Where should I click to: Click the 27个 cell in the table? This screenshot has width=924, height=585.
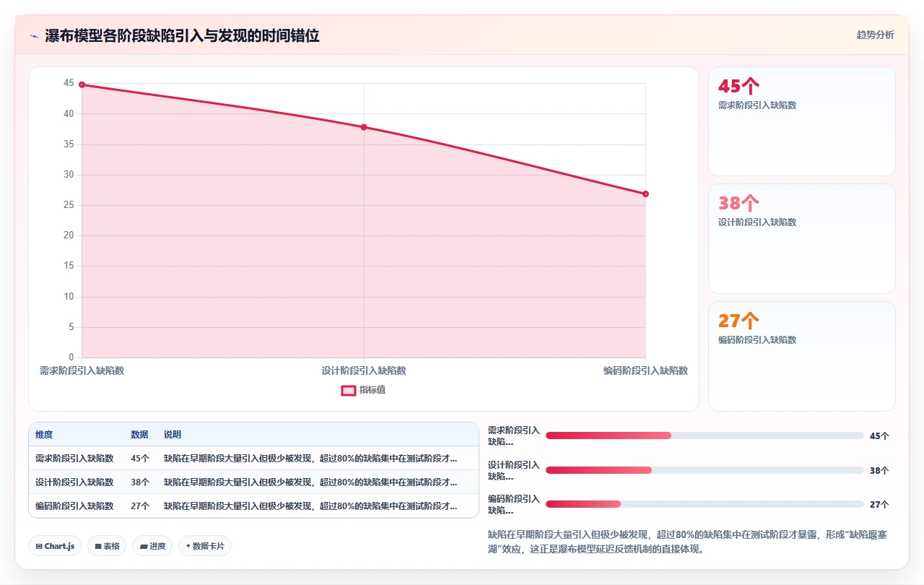point(140,506)
